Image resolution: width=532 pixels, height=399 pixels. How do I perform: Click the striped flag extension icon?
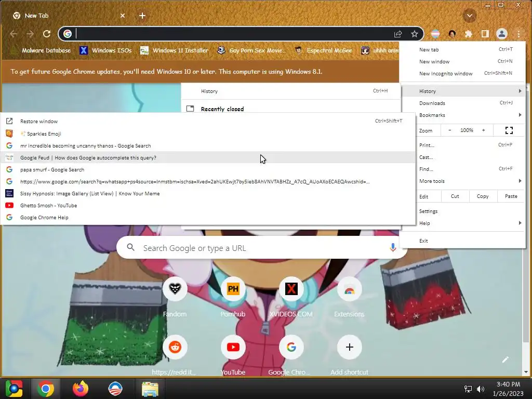[435, 34]
